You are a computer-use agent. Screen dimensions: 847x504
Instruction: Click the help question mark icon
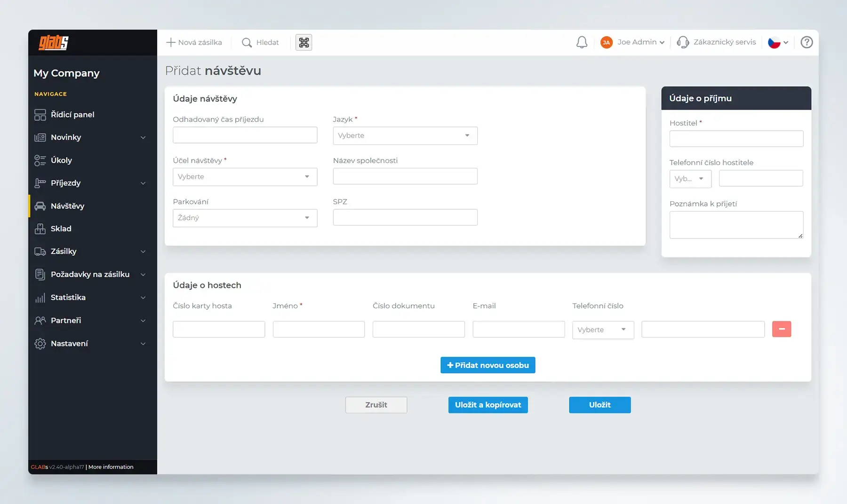pos(807,42)
